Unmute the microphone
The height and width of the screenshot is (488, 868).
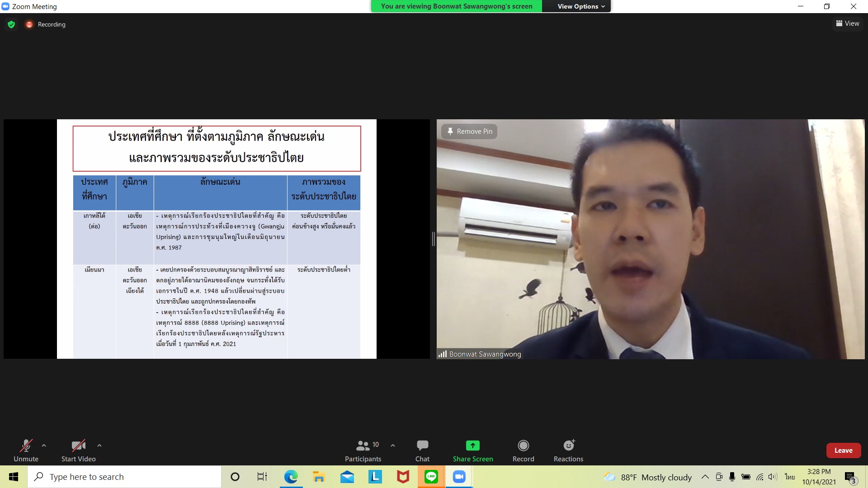click(x=26, y=450)
